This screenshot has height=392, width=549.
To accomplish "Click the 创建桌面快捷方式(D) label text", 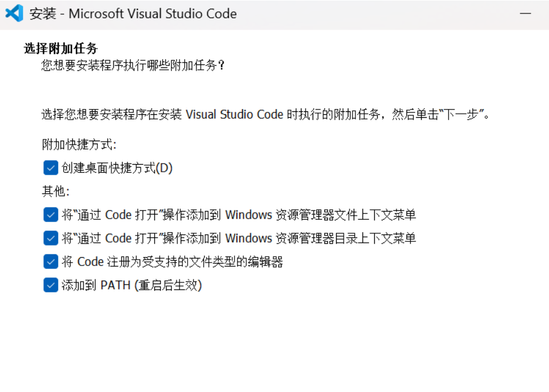I will (x=117, y=168).
